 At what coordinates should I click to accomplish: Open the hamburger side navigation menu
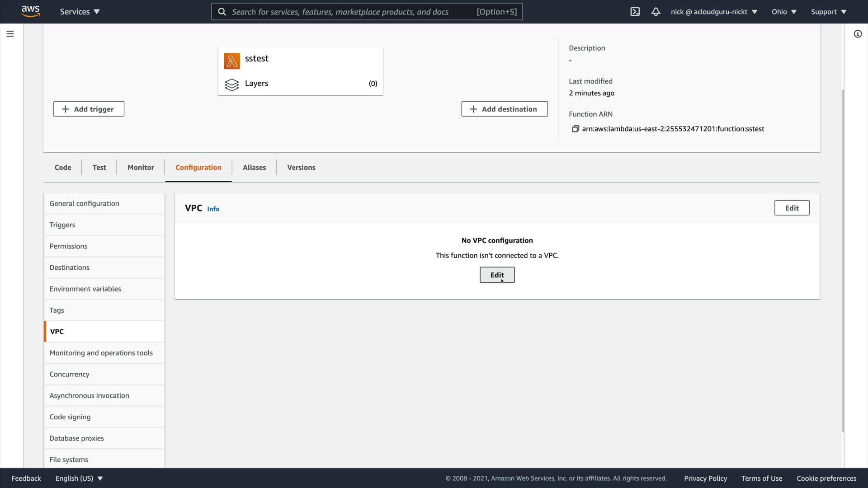[x=10, y=34]
